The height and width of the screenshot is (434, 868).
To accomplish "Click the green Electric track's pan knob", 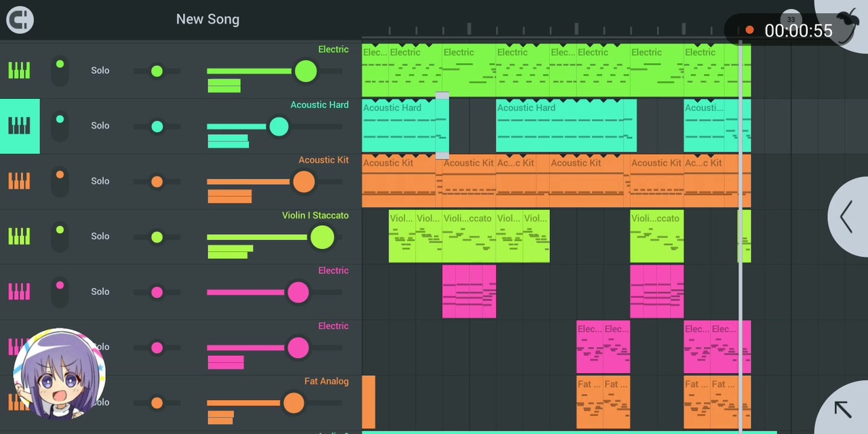I will click(x=157, y=71).
